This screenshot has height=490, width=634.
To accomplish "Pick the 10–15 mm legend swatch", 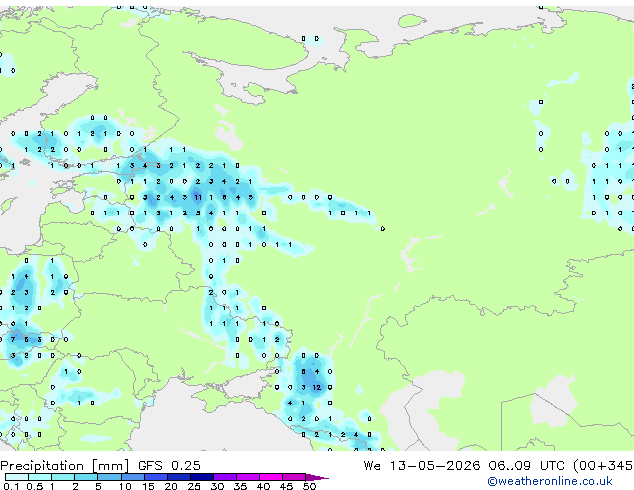I will pos(133,477).
